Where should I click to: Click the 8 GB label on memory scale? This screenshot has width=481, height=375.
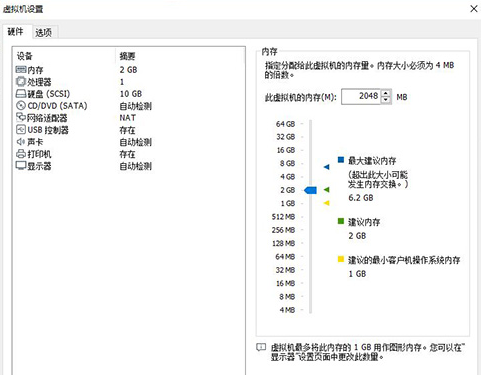click(x=288, y=164)
